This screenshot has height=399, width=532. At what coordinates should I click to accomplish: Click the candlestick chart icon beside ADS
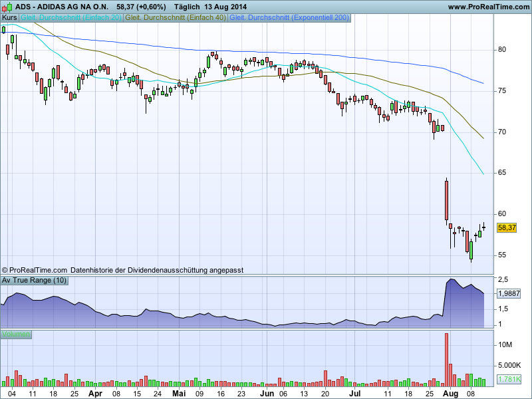[7, 6]
